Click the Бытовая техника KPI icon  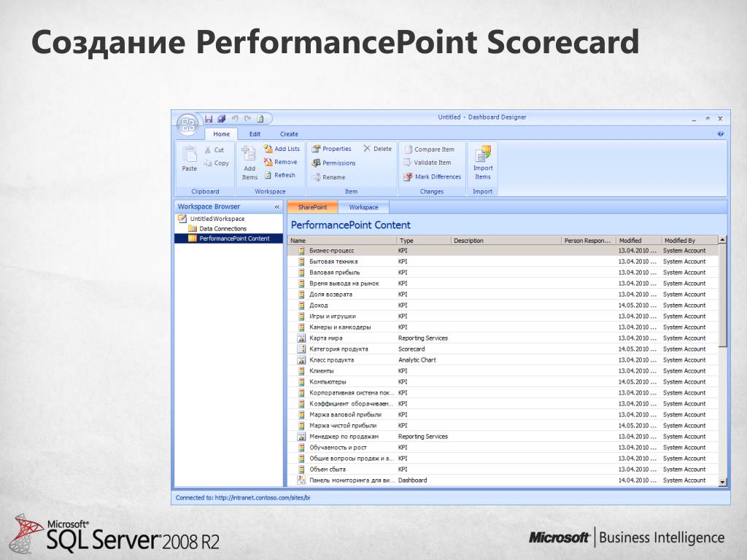(x=301, y=262)
